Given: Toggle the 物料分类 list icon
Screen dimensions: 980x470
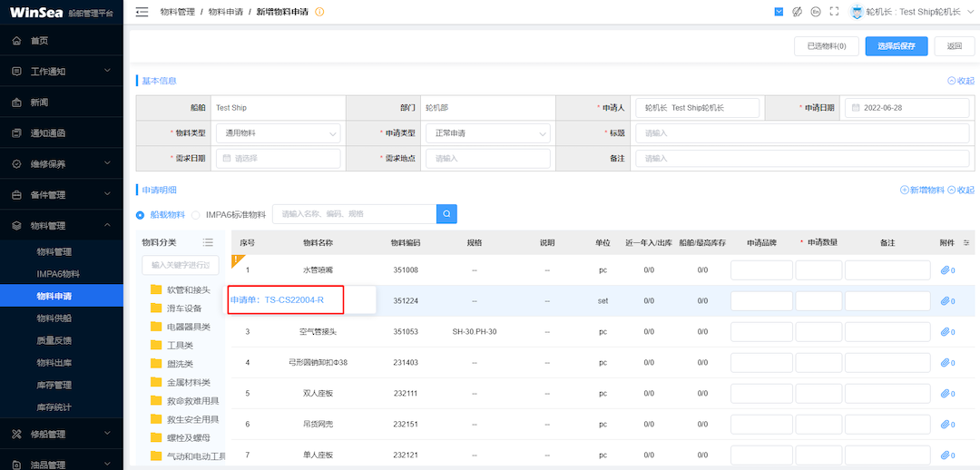Looking at the screenshot, I should (208, 242).
